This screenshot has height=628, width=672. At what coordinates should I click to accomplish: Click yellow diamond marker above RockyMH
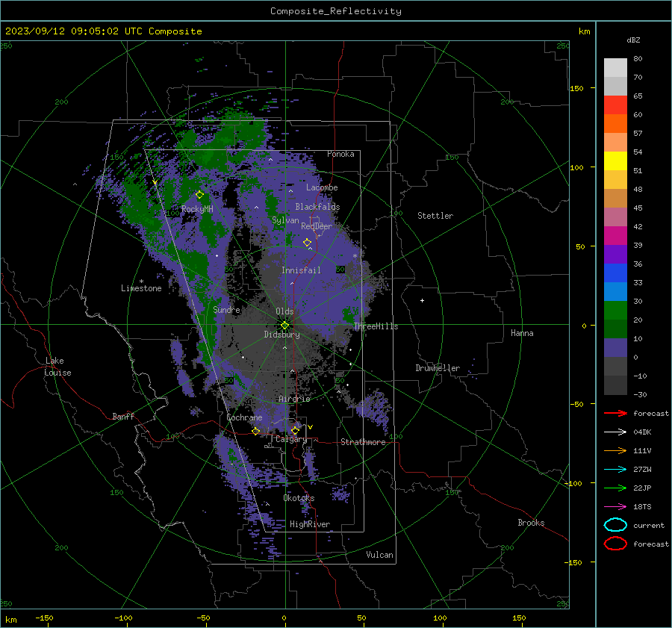coord(199,195)
